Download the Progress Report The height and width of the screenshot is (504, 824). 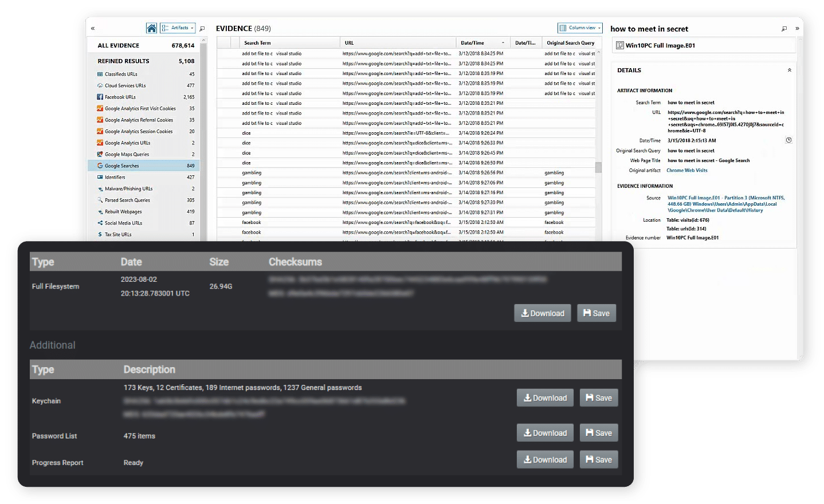click(x=545, y=460)
